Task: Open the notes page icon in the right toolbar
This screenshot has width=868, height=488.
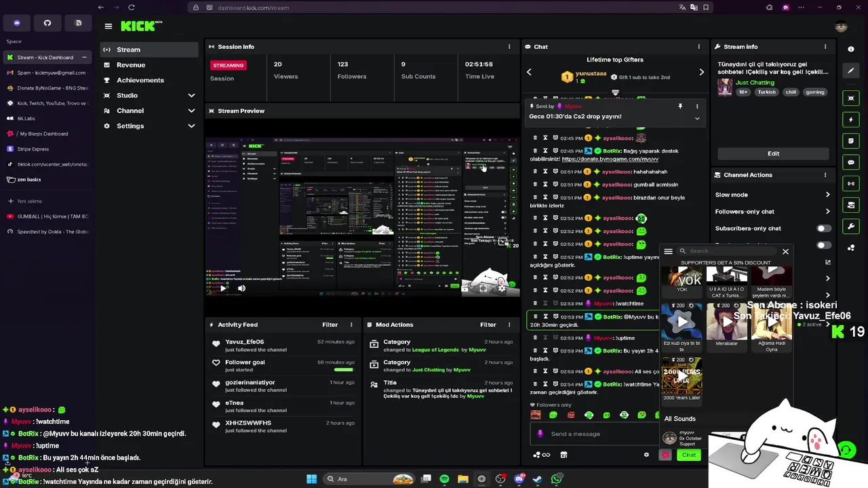Action: point(851,141)
